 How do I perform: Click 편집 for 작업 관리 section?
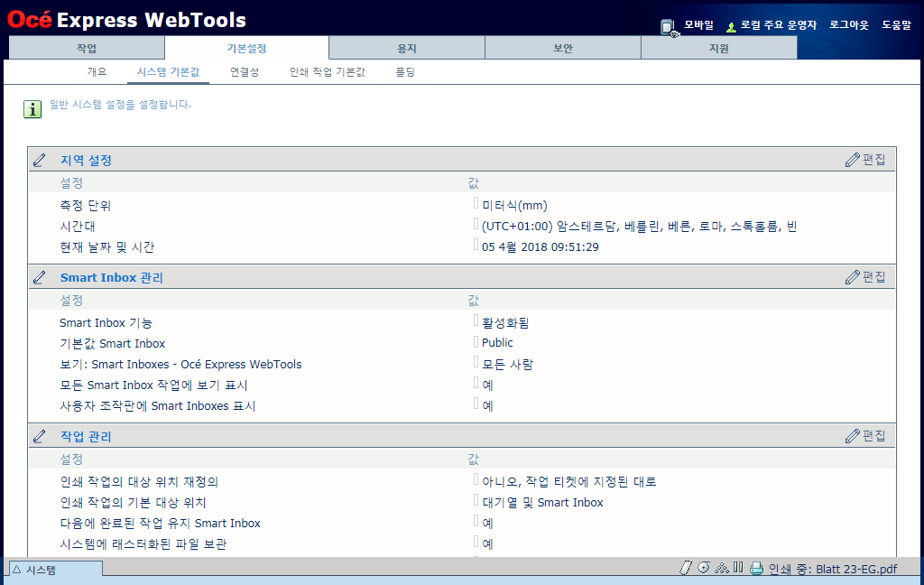(x=865, y=436)
